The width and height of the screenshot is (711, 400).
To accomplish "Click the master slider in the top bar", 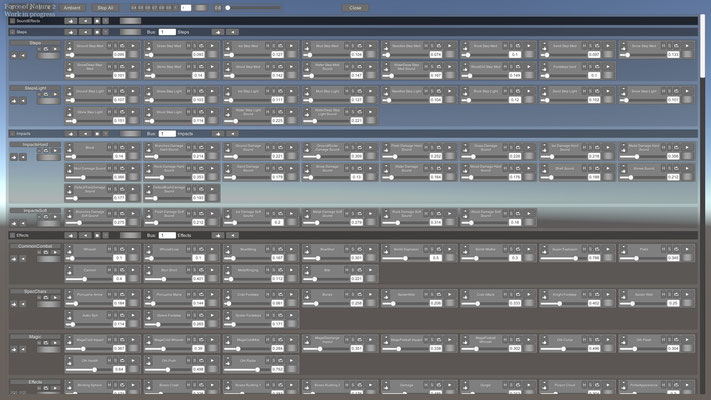I will [253, 8].
